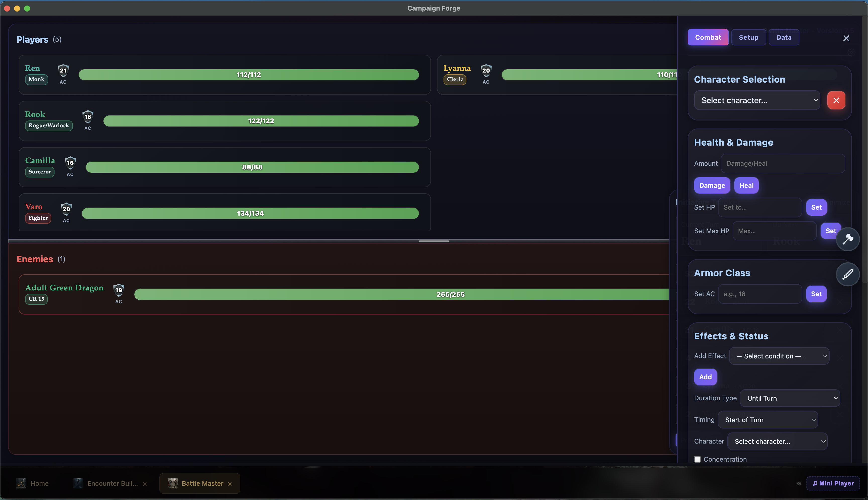Click Camilla's 88/88 health bar
The width and height of the screenshot is (868, 500).
click(252, 167)
